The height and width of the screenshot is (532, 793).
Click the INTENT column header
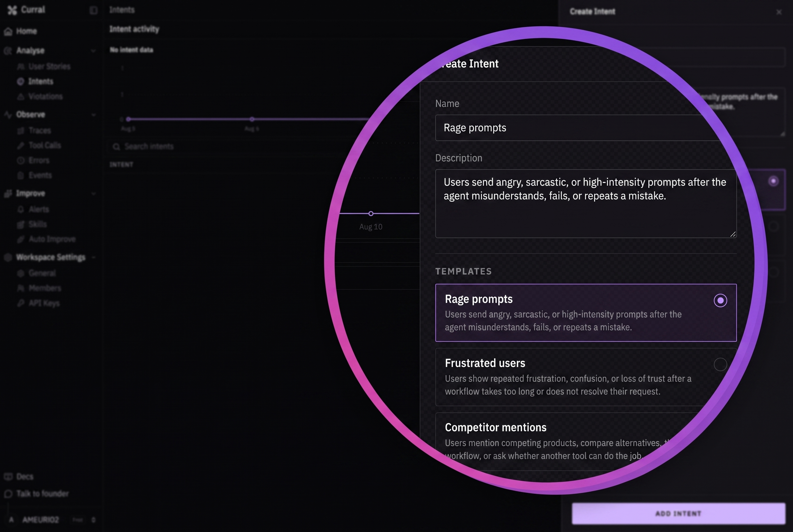pyautogui.click(x=121, y=165)
